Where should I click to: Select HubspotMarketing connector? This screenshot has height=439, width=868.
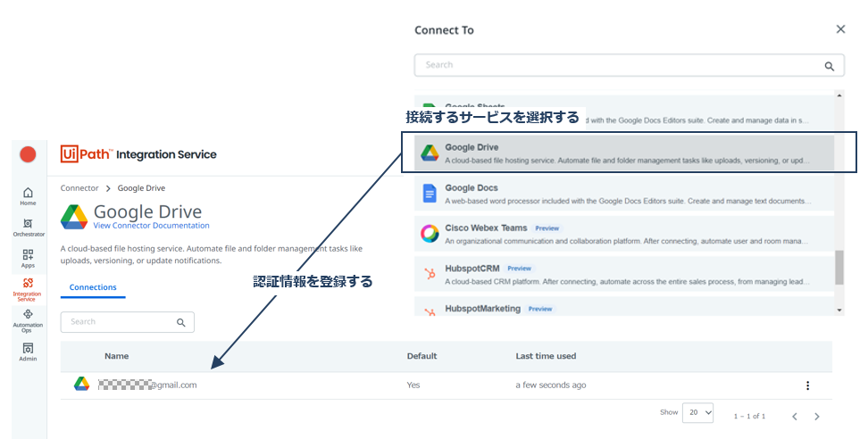click(624, 307)
